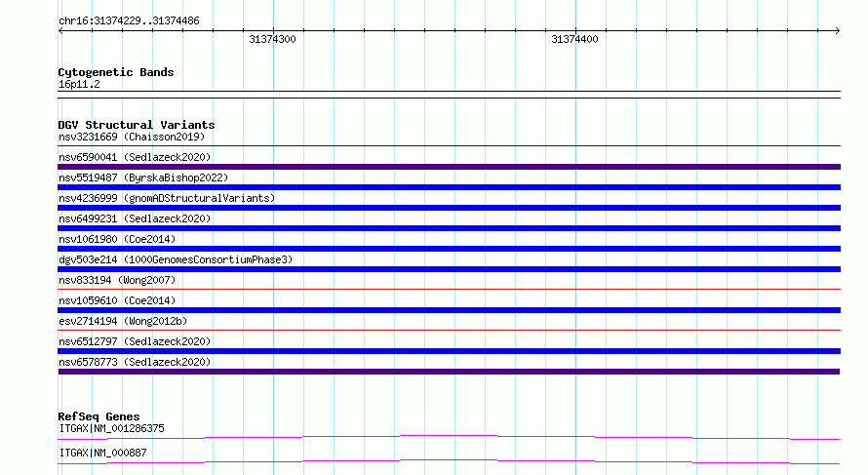Click the magenta ITGAX NM_000887 gene line
Screen dimensions: 868x475
449,461
